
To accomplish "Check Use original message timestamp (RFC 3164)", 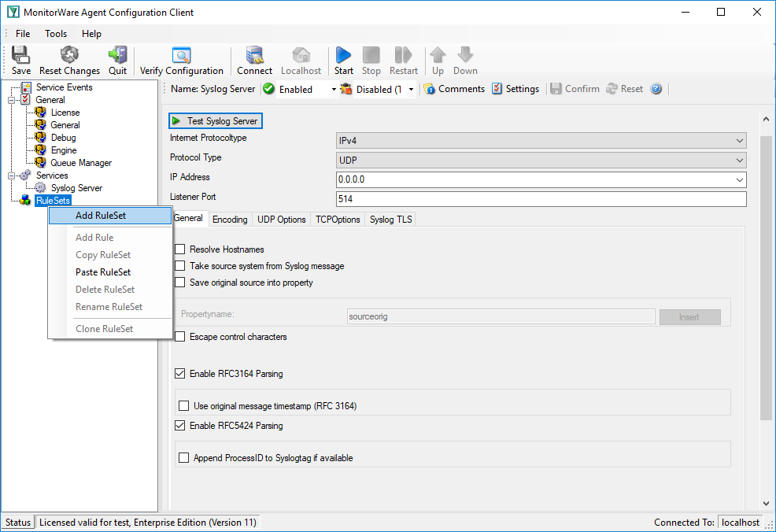I will pos(183,406).
